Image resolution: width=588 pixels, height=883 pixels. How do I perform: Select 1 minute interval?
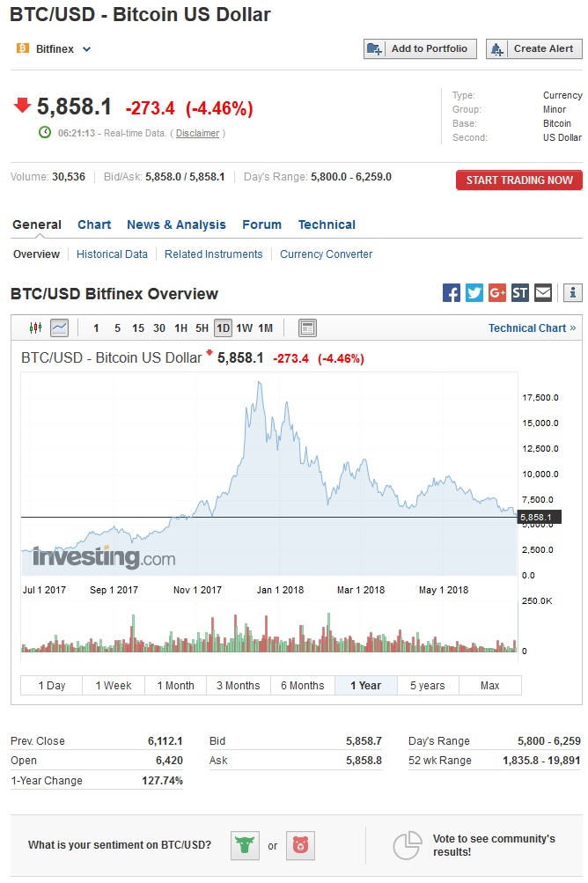(96, 328)
